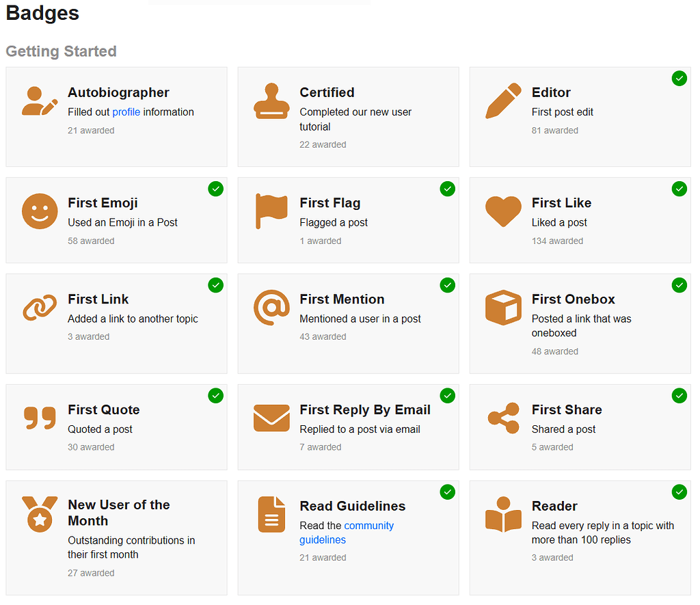Click the First Onebox cube icon
The width and height of the screenshot is (700, 605).
[503, 308]
